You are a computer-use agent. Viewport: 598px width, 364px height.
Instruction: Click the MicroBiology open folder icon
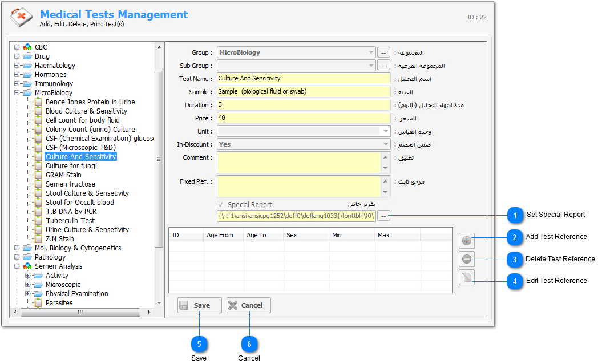coord(27,93)
